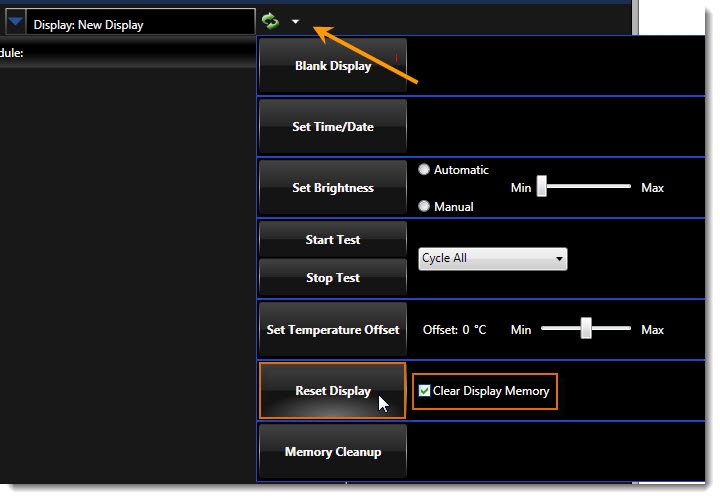Click the Set Time/Date button
The width and height of the screenshot is (720, 499).
(x=333, y=127)
